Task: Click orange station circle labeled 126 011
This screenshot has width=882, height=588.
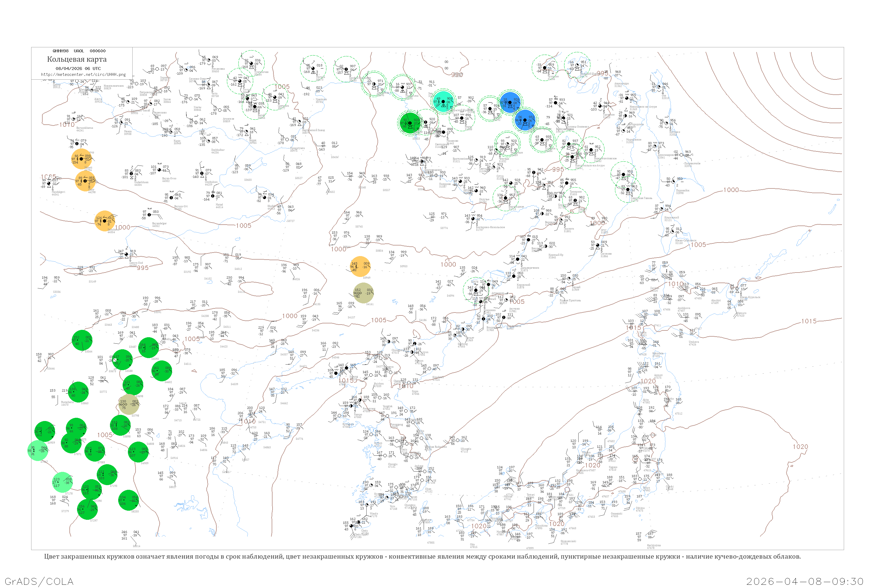Action: 105,221
